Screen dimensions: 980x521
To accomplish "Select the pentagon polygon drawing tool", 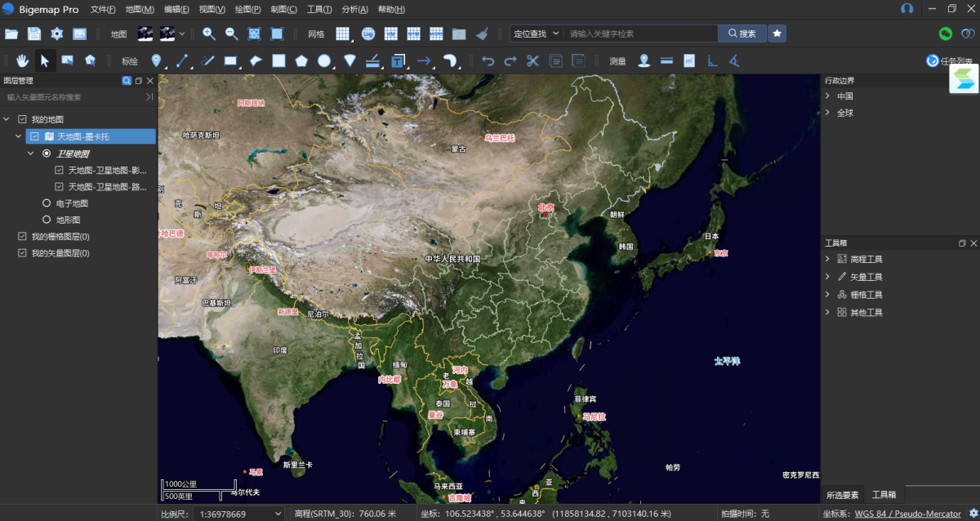I will point(301,60).
